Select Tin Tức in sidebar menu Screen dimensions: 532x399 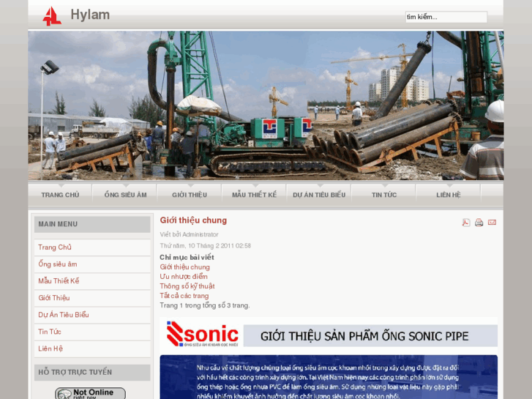[x=92, y=332]
